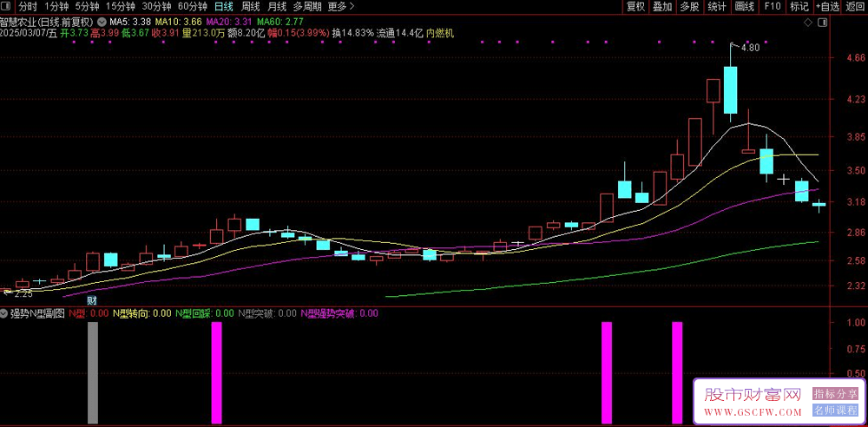The width and height of the screenshot is (868, 427).
Task: Switch to the 5分钟 period tab
Action: coord(88,7)
